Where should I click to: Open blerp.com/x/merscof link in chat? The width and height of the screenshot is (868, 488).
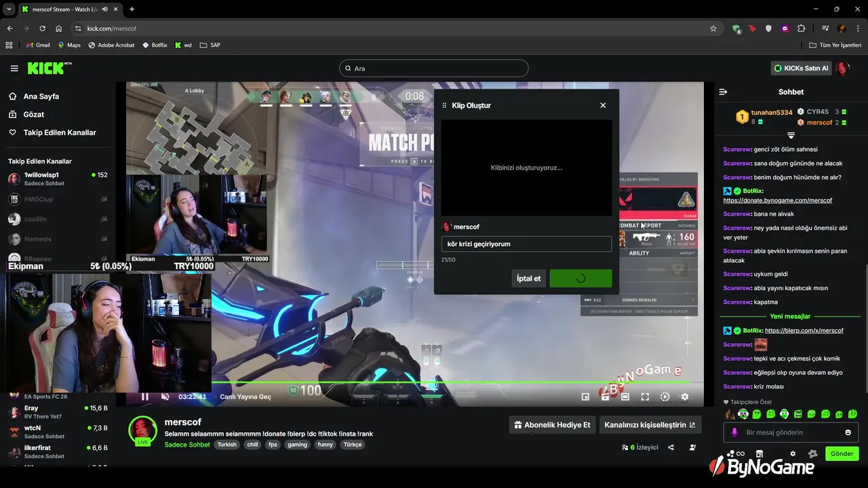pos(804,331)
